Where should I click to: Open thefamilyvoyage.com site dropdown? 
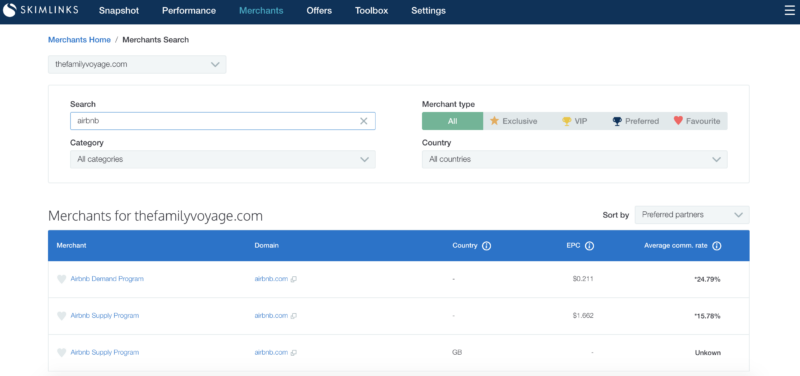[137, 64]
